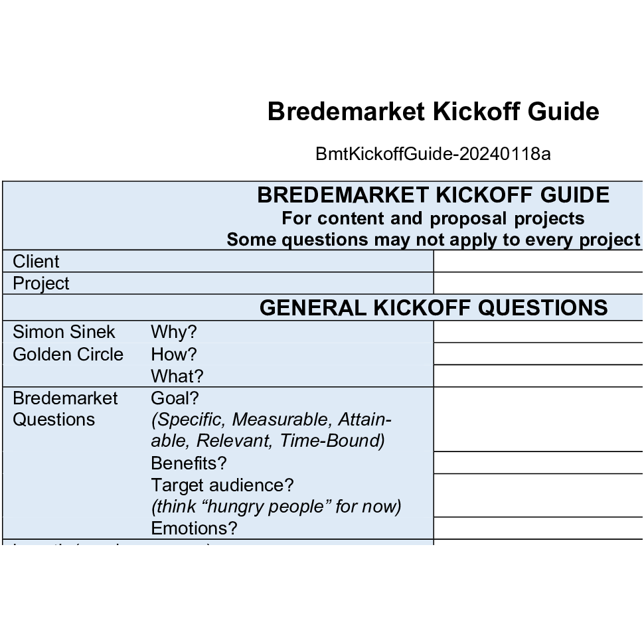Select the blank cell beside Why?
Screen dimensions: 644x644
(538, 332)
